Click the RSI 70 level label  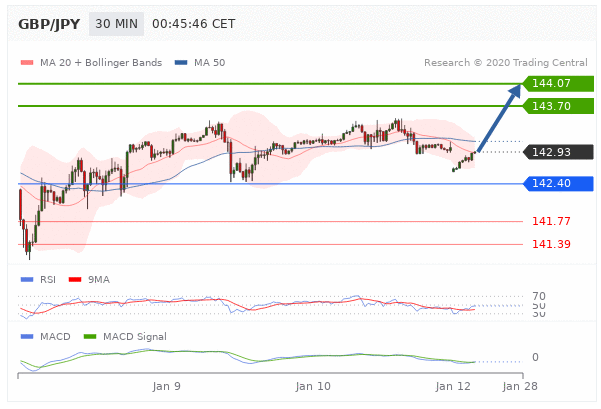pos(539,296)
